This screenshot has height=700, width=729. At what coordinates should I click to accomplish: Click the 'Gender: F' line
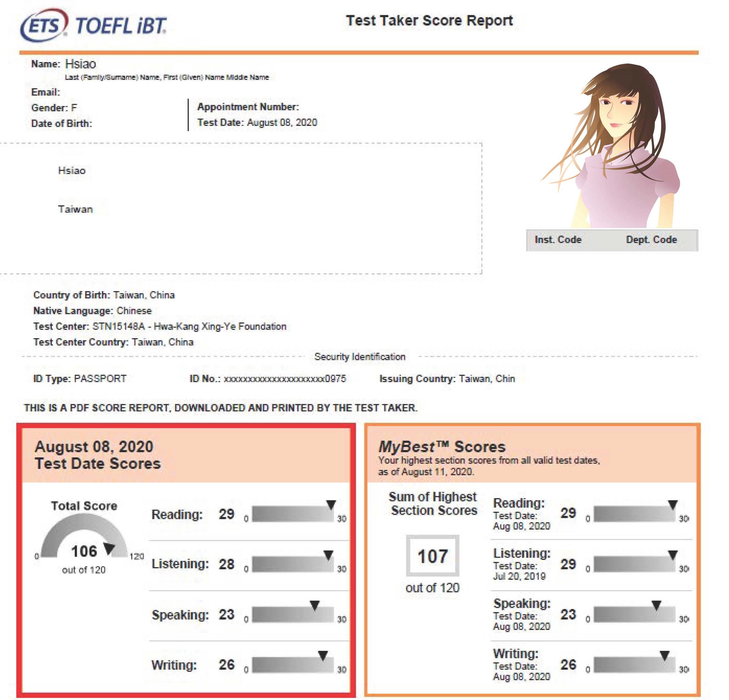pyautogui.click(x=54, y=108)
